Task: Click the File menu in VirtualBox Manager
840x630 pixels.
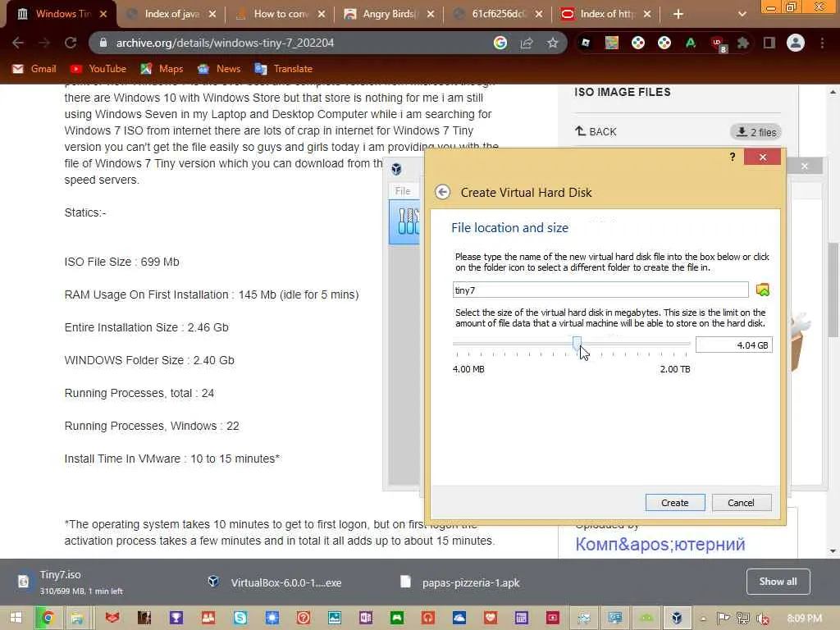Action: (402, 190)
